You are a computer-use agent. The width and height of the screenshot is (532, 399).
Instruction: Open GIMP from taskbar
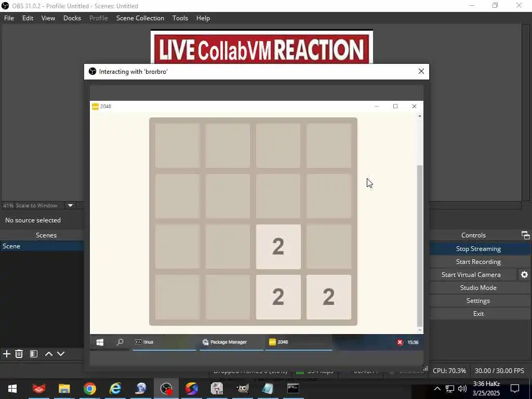[x=242, y=389]
